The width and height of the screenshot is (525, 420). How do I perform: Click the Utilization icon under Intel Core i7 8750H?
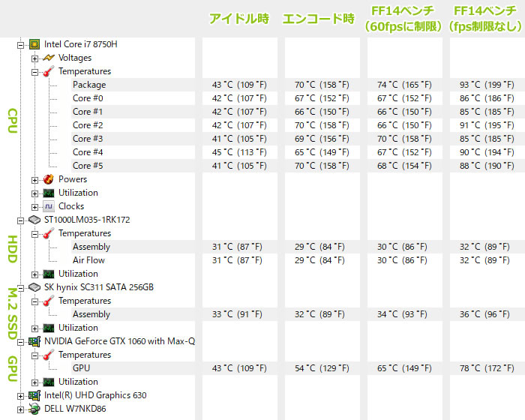tap(49, 193)
